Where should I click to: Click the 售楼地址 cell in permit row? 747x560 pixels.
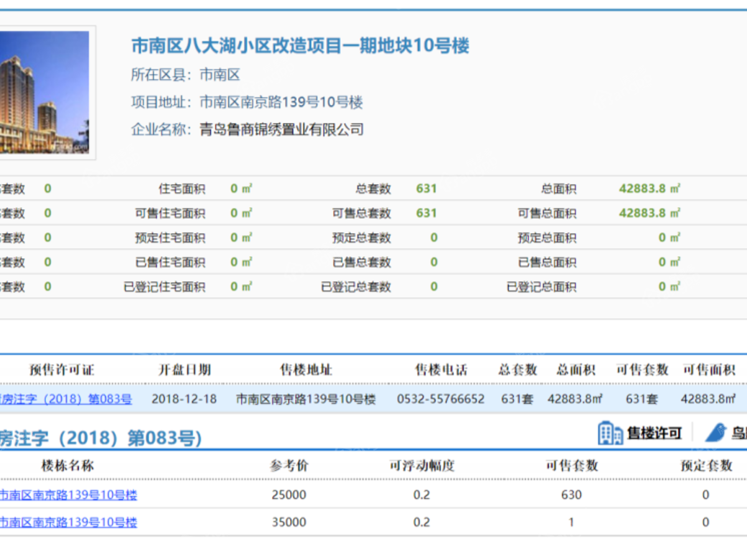(x=306, y=399)
